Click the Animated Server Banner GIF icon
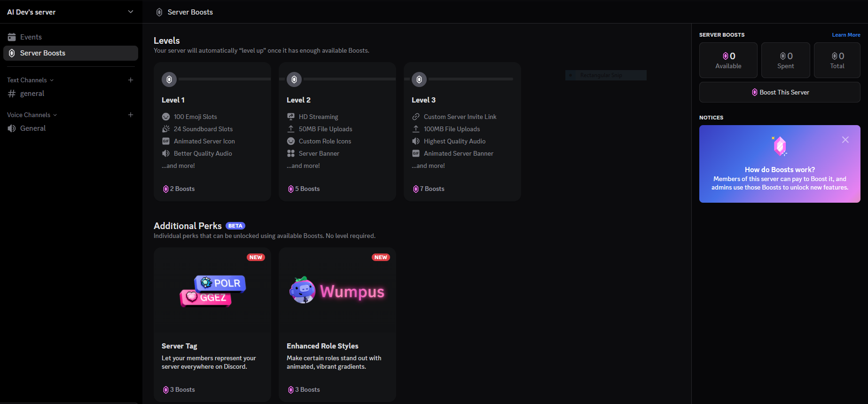 pyautogui.click(x=416, y=153)
